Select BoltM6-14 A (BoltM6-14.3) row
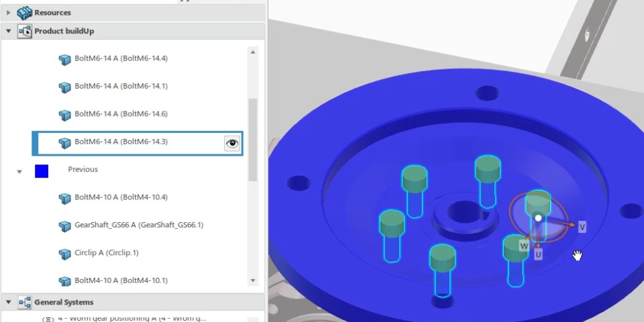This screenshot has width=644, height=322. coord(138,144)
